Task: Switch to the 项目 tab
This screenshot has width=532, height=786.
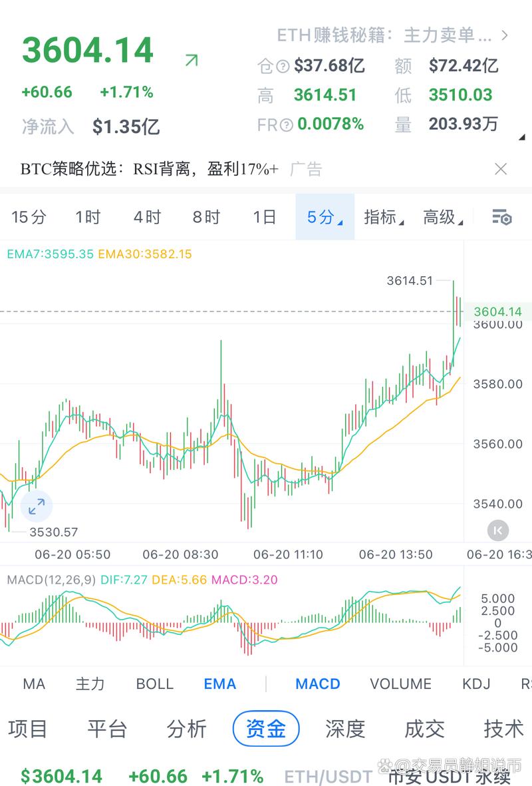Action: tap(27, 728)
